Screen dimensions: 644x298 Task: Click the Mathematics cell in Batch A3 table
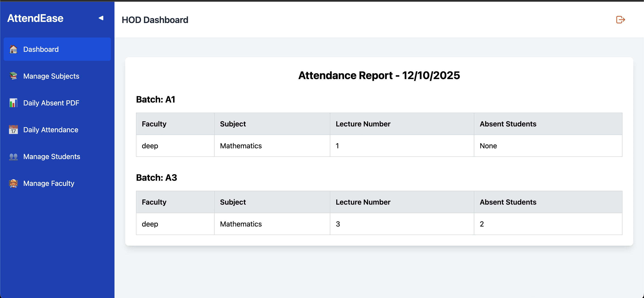coord(241,224)
